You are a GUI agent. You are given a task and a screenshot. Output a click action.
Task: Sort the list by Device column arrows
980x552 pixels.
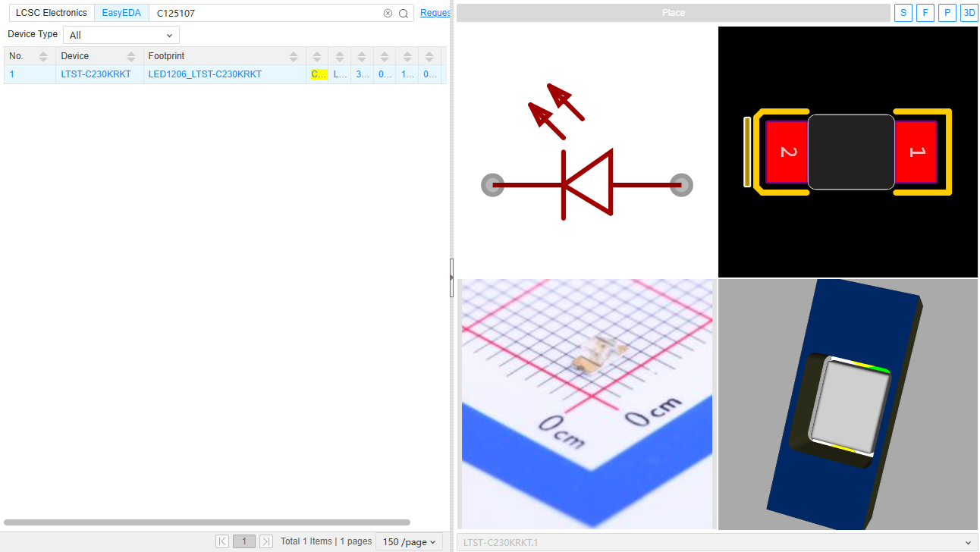pyautogui.click(x=131, y=56)
